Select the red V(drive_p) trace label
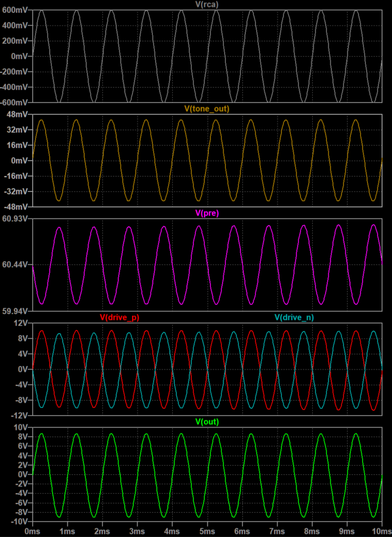392x537 pixels. point(119,317)
